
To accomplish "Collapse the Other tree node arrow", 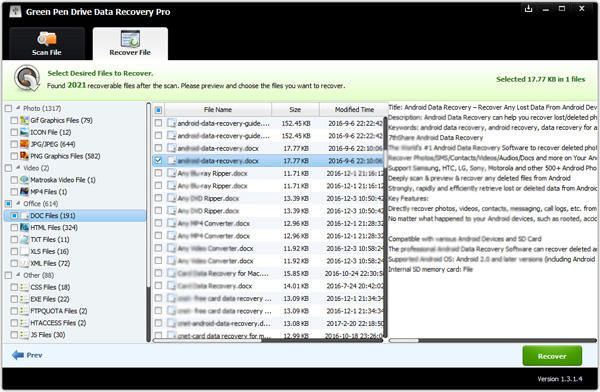I will [18, 275].
